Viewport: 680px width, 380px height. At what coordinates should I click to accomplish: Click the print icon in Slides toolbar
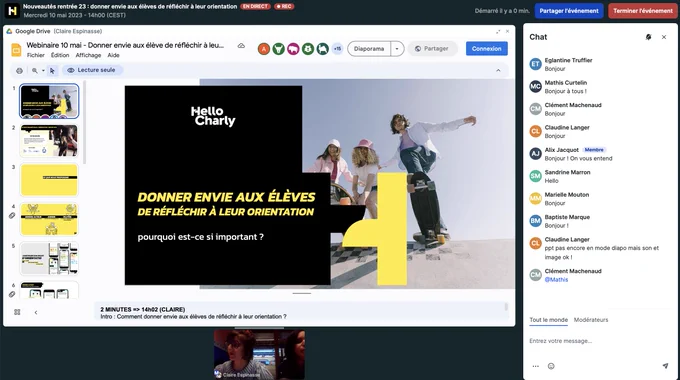click(x=20, y=70)
